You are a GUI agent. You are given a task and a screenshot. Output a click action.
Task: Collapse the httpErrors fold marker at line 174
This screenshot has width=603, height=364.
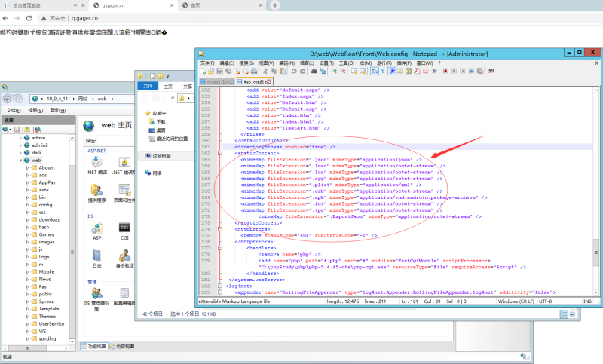pos(220,229)
